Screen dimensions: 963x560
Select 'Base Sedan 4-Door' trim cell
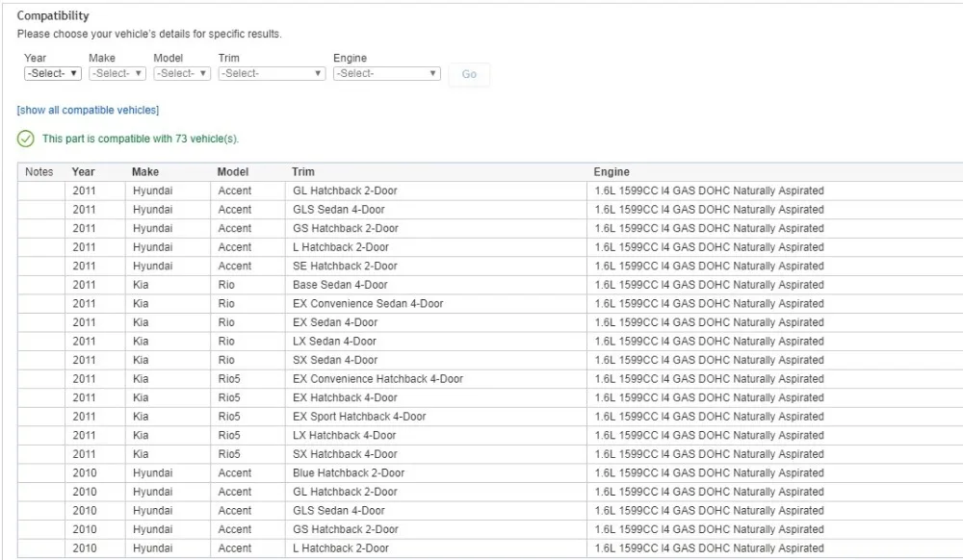point(436,285)
